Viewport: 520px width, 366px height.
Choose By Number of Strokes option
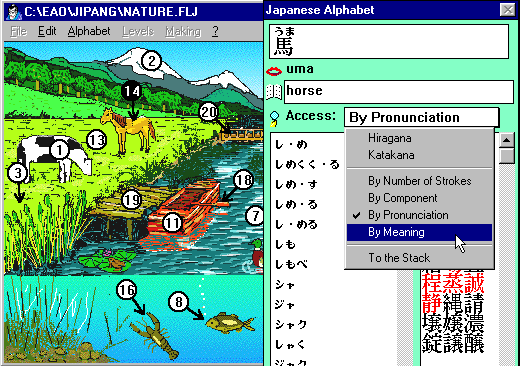coord(419,181)
